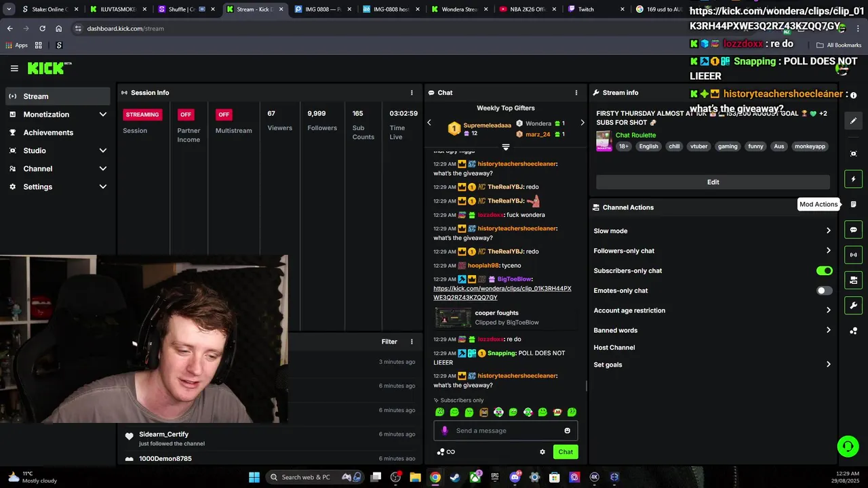Open Slow mode options
The width and height of the screenshot is (868, 488).
[x=713, y=231]
